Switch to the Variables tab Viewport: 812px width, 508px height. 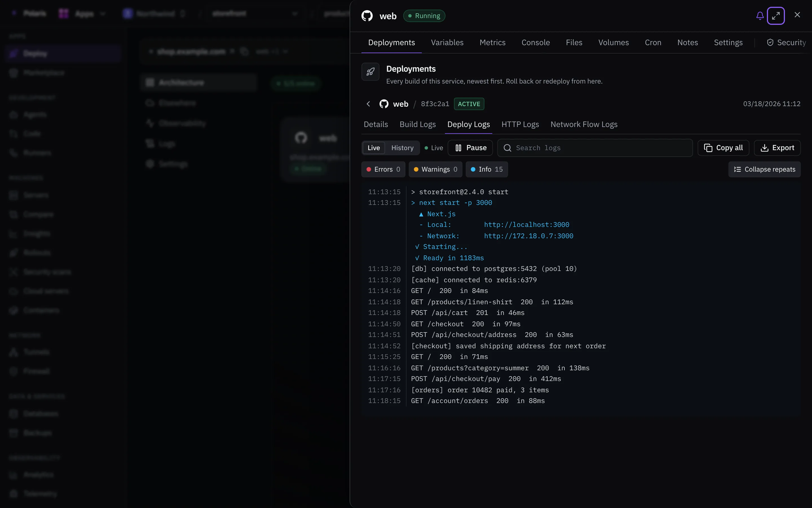coord(447,42)
